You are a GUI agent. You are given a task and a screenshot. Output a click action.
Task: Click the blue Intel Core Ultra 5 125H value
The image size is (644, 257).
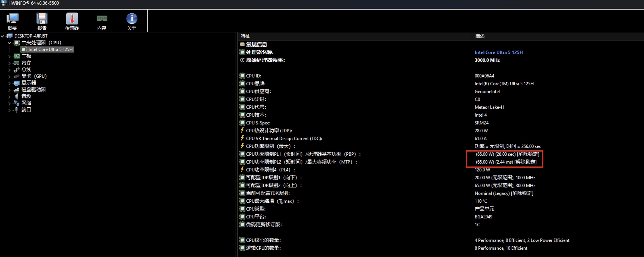(x=498, y=52)
